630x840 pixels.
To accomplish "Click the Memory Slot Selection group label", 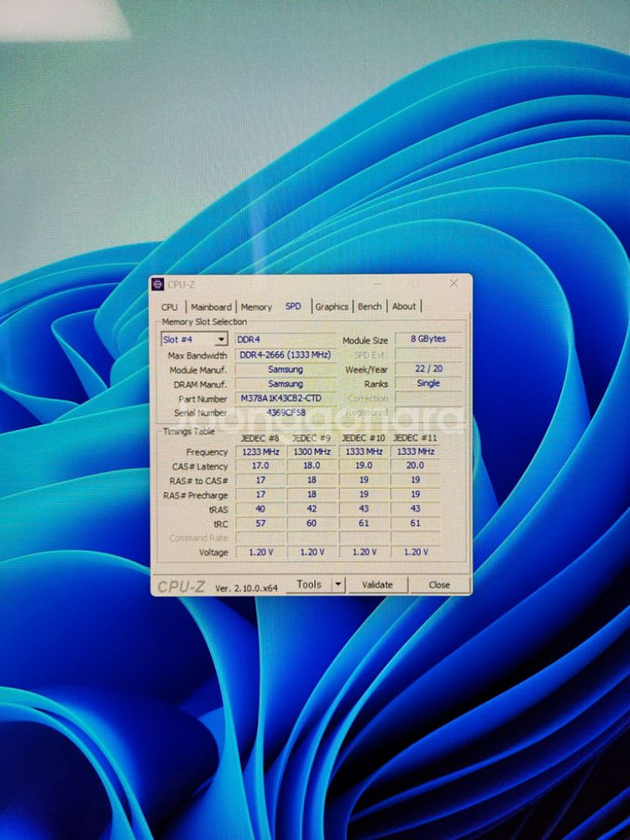I will pos(205,322).
